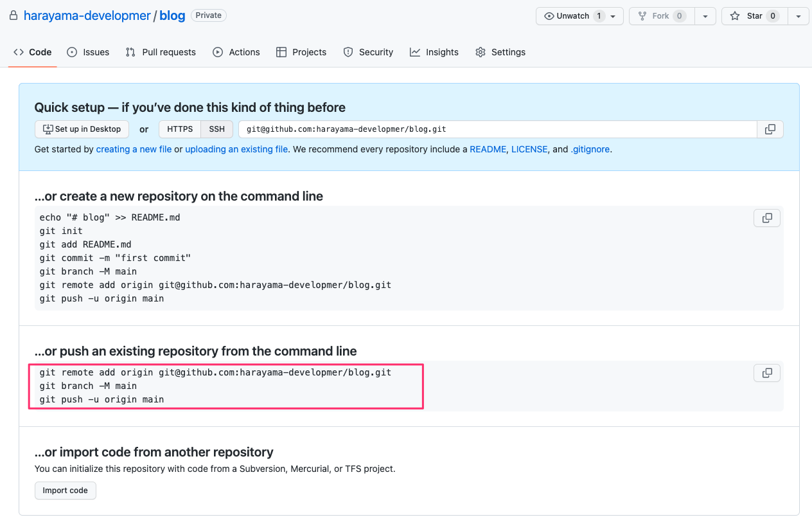Image resolution: width=812 pixels, height=524 pixels.
Task: Select the shield icon for Security
Action: tap(348, 52)
